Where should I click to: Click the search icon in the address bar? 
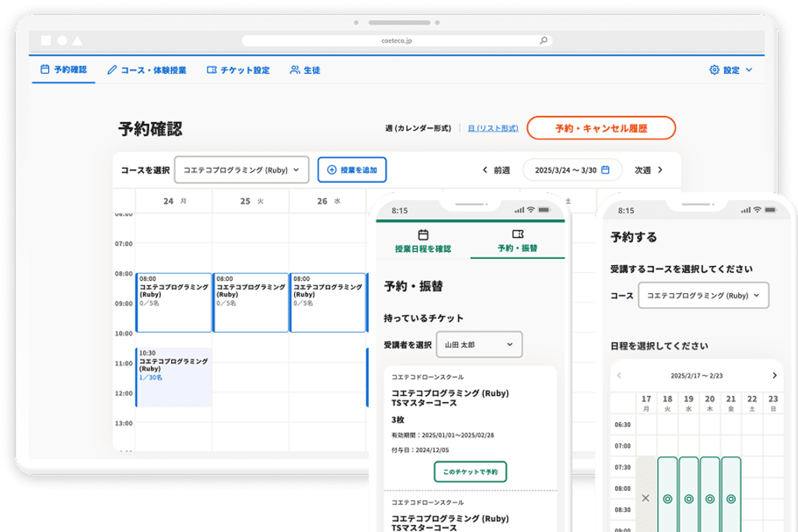(544, 40)
